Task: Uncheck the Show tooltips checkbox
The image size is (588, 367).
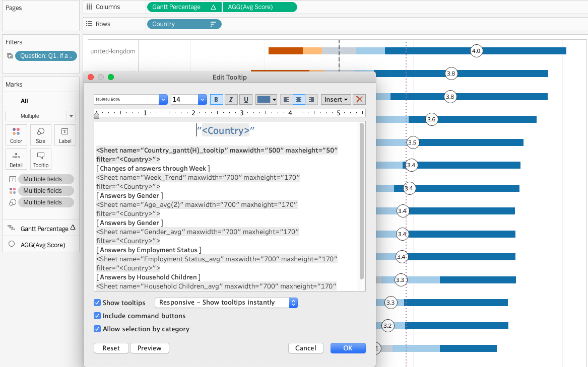Action: 97,303
